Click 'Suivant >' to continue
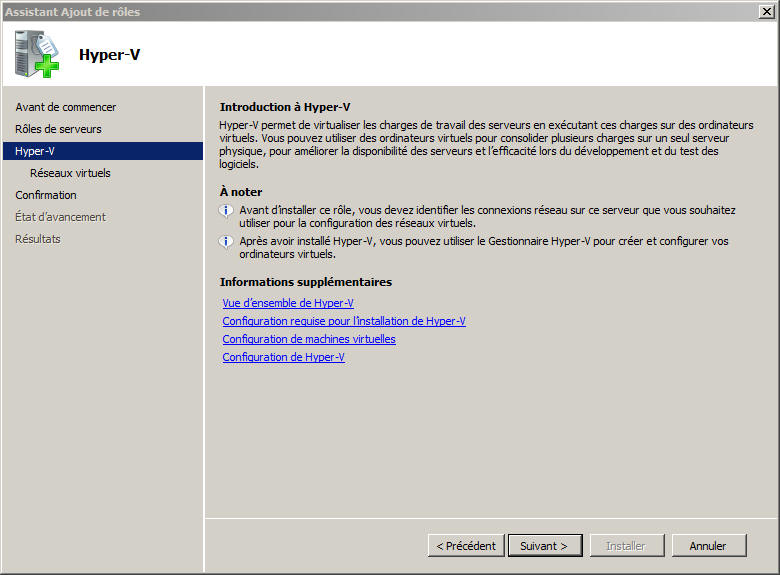The width and height of the screenshot is (780, 575). click(x=545, y=546)
